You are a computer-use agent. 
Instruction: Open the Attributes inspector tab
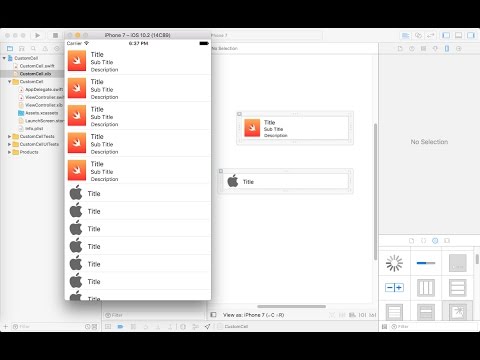[435, 49]
